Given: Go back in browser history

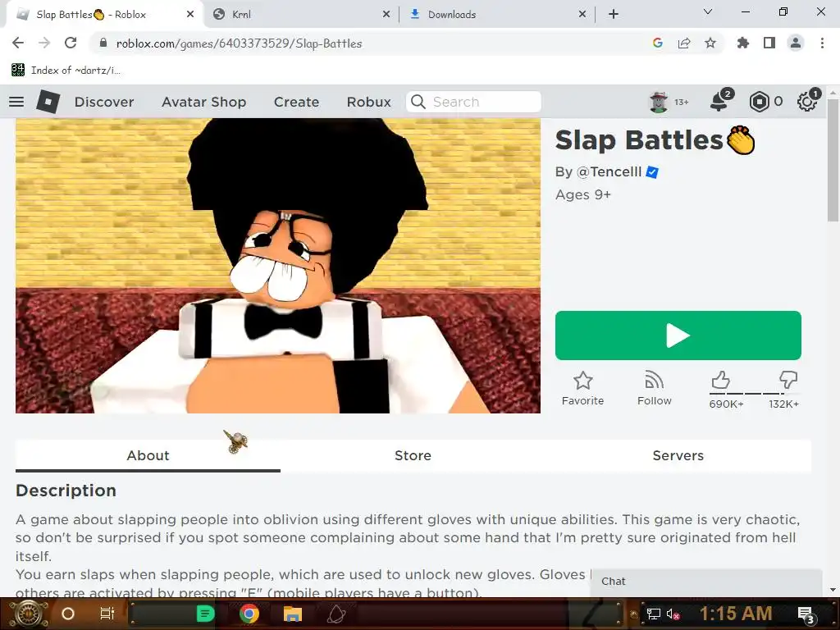Looking at the screenshot, I should [18, 43].
